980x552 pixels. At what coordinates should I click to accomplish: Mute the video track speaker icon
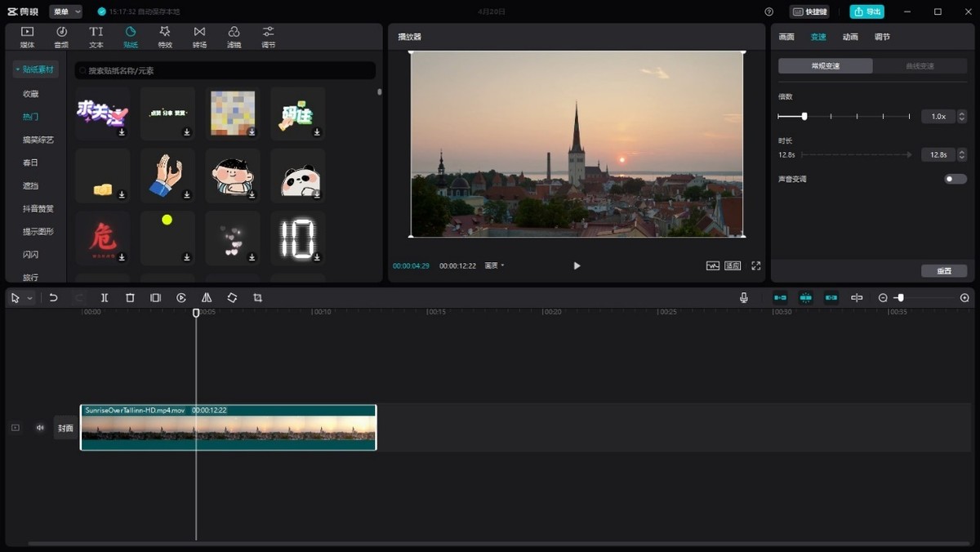tap(40, 428)
